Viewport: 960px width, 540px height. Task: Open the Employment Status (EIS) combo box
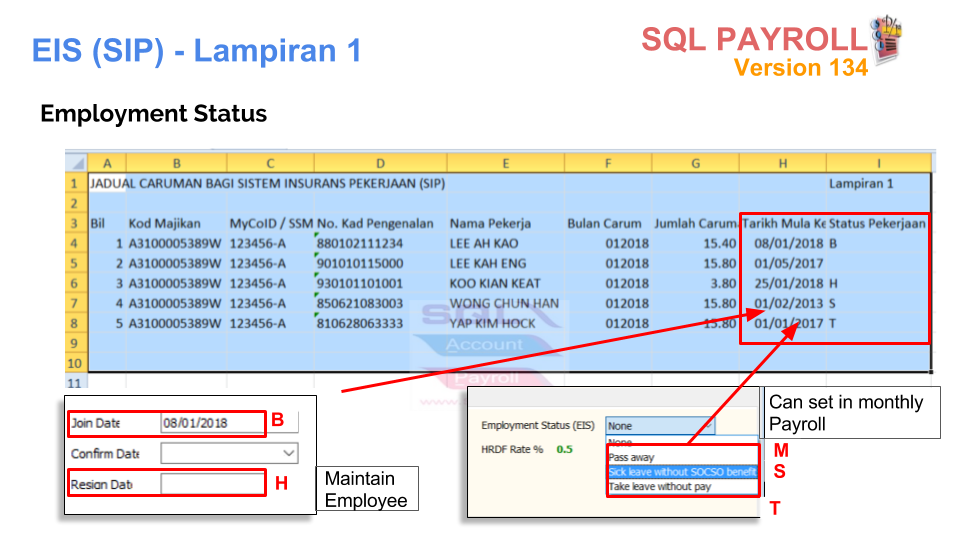[x=660, y=426]
